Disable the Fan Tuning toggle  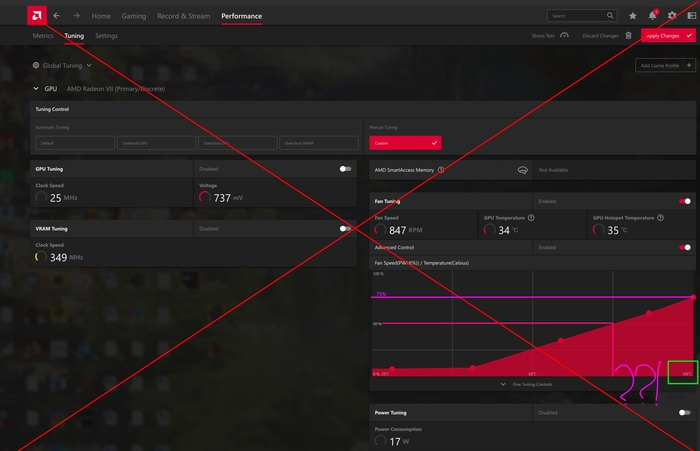(685, 201)
